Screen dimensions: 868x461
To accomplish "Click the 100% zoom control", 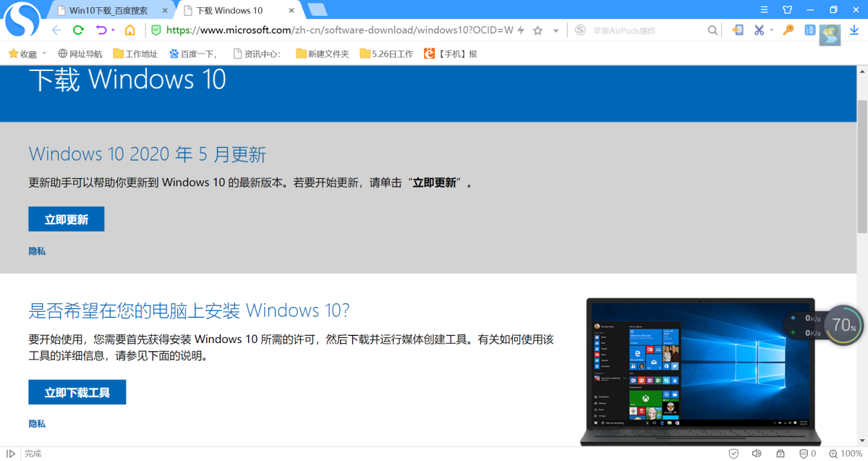I will [x=846, y=454].
